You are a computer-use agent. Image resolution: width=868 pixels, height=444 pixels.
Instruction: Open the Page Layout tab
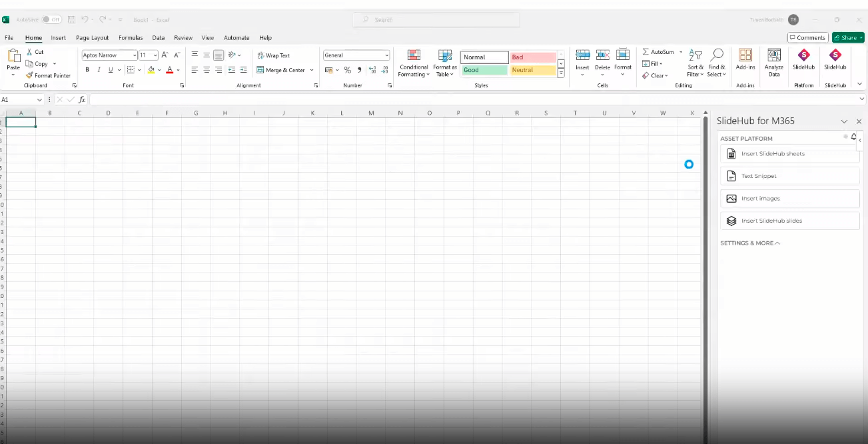click(93, 38)
